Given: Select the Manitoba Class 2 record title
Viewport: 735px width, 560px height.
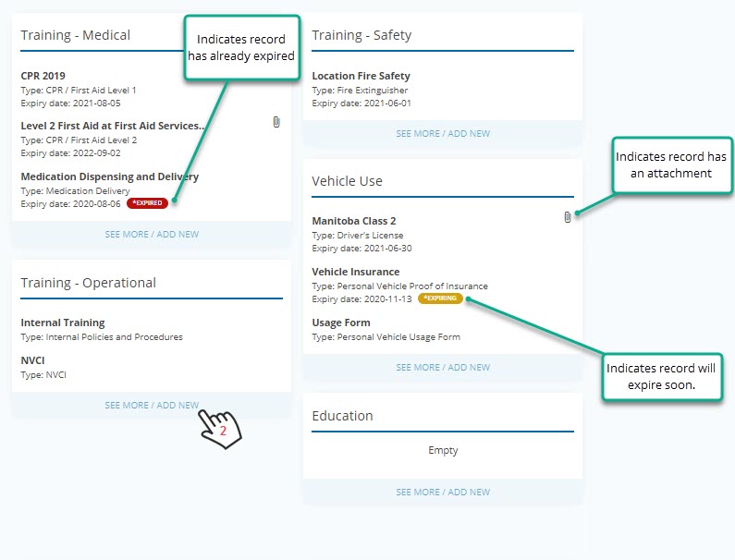Looking at the screenshot, I should 354,221.
